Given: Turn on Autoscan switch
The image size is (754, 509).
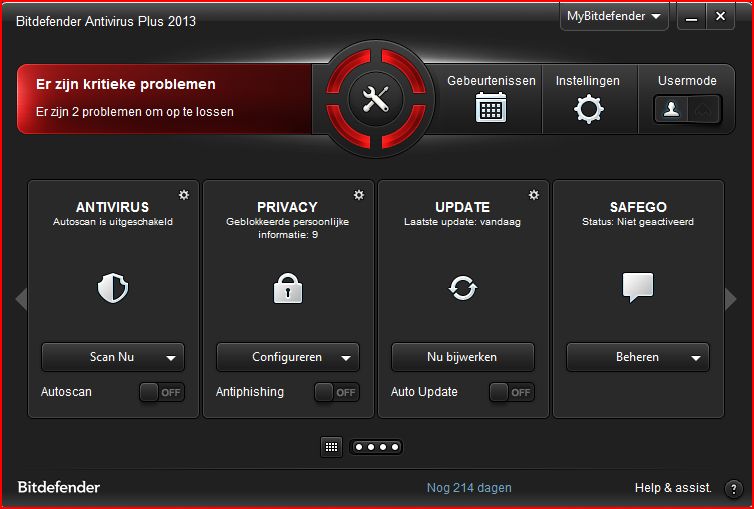Looking at the screenshot, I should coord(162,392).
